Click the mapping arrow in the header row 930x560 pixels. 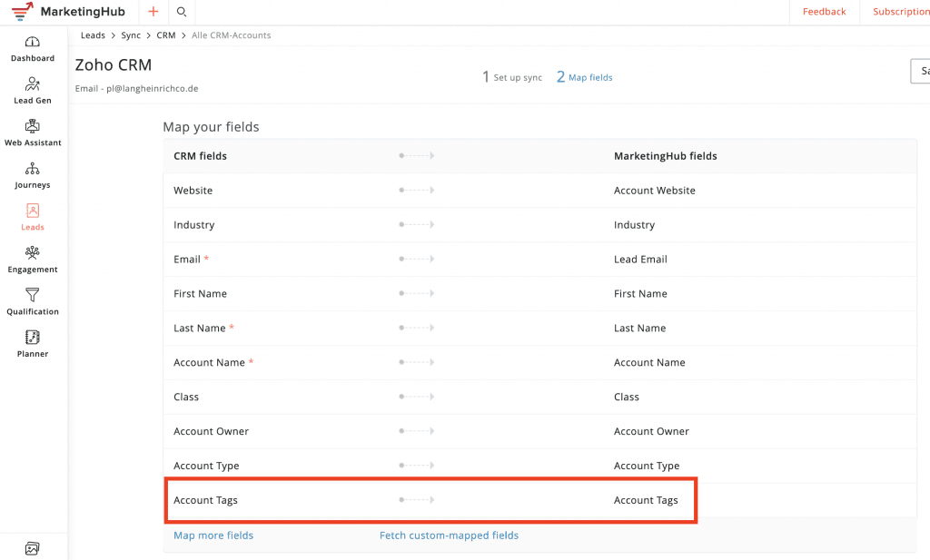pyautogui.click(x=416, y=156)
